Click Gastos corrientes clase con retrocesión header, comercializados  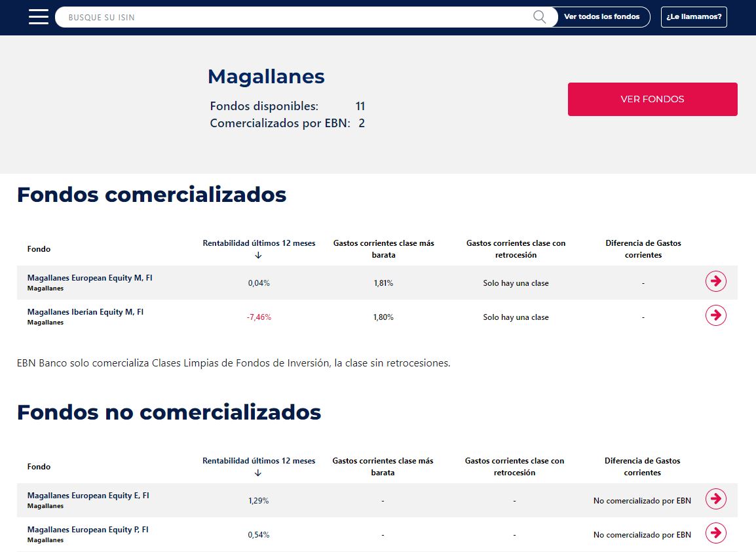tap(516, 249)
